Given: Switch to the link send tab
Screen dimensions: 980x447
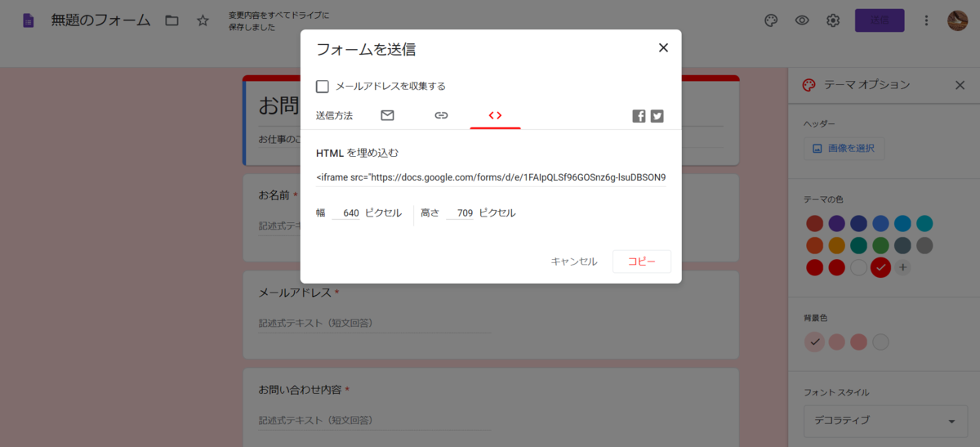Looking at the screenshot, I should [x=441, y=115].
